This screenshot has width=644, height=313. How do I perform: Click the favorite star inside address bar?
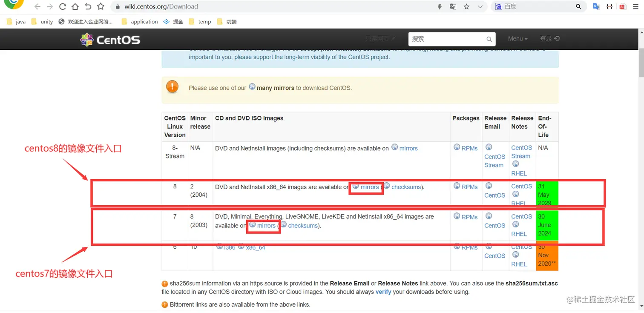pyautogui.click(x=467, y=7)
